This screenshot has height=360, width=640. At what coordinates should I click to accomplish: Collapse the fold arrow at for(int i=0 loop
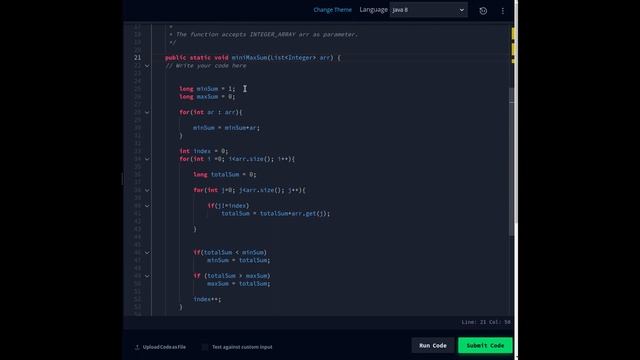tap(147, 159)
